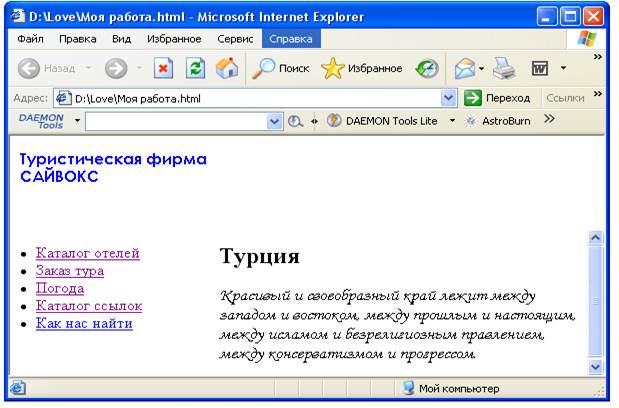The image size is (619, 408).
Task: Print the page with printer icon
Action: coord(504,68)
